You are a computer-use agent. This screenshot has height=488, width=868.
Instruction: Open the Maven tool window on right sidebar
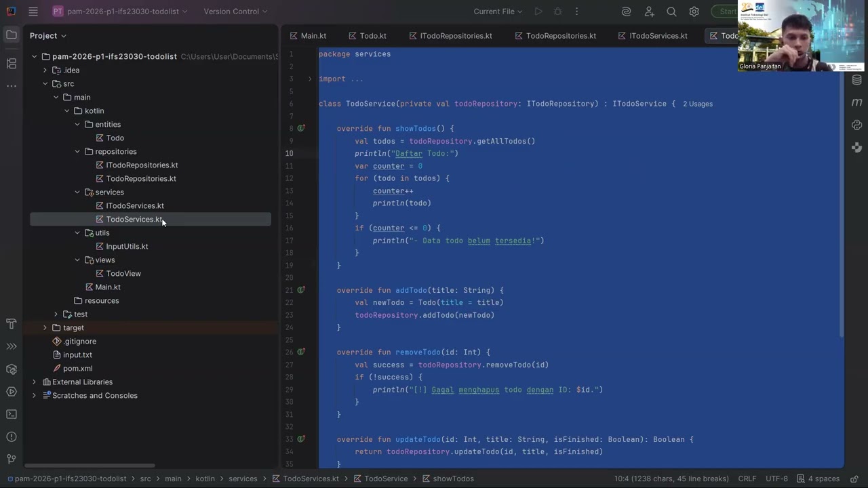856,102
